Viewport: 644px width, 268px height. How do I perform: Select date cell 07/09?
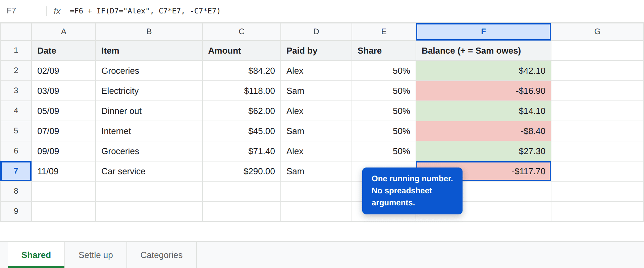(x=63, y=131)
